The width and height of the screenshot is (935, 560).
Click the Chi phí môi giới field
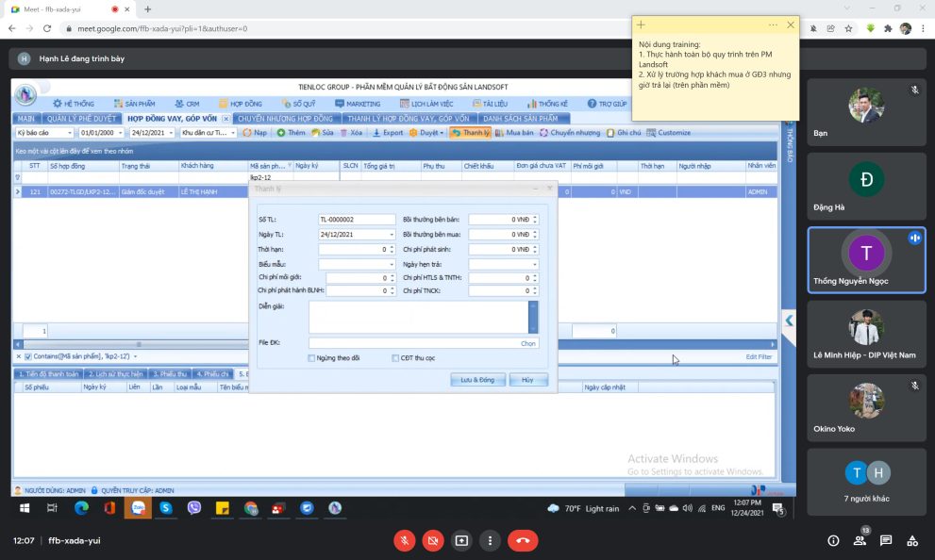click(x=360, y=277)
